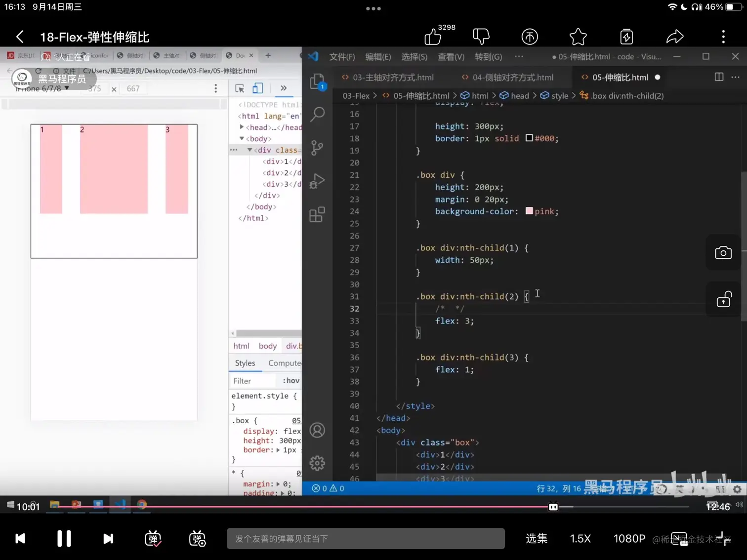Open VS Code editor more actions
This screenshot has height=560, width=747.
pyautogui.click(x=735, y=77)
